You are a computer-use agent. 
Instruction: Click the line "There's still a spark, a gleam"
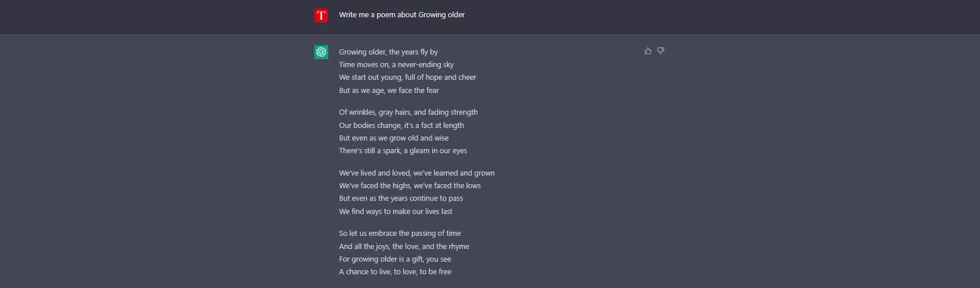pyautogui.click(x=403, y=151)
